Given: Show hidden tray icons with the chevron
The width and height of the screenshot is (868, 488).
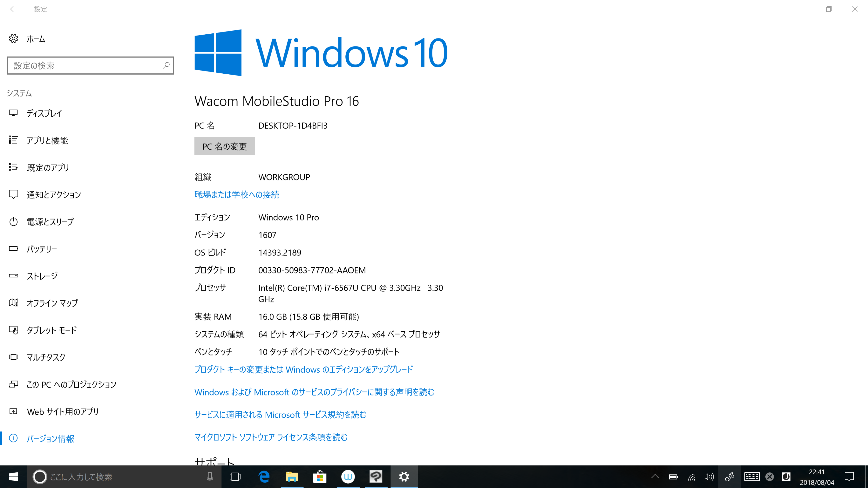Looking at the screenshot, I should point(655,477).
